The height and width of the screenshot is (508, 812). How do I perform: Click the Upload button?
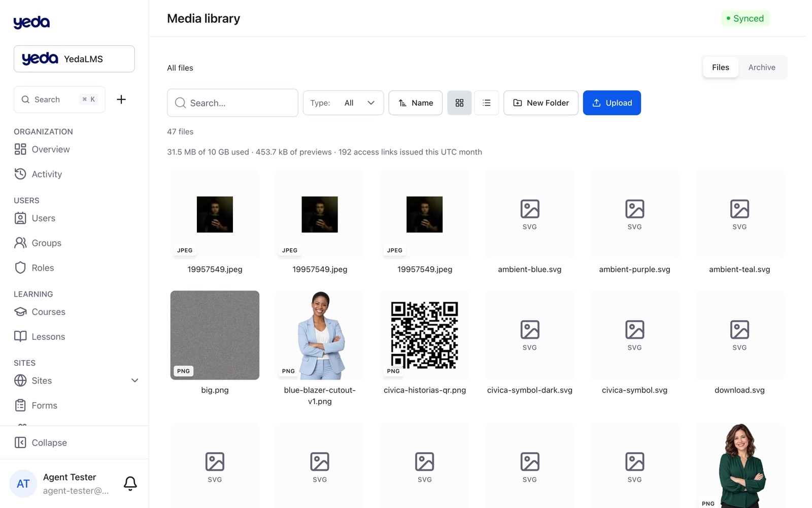coord(612,103)
